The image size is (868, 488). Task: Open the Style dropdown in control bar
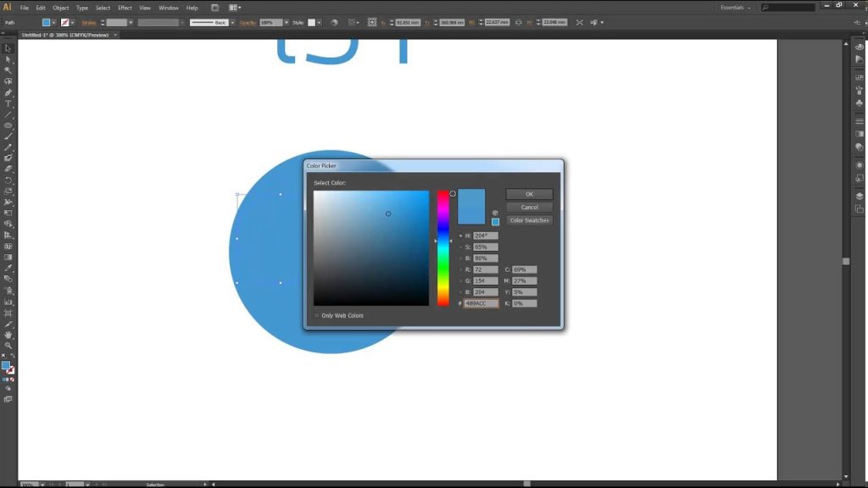[x=320, y=23]
